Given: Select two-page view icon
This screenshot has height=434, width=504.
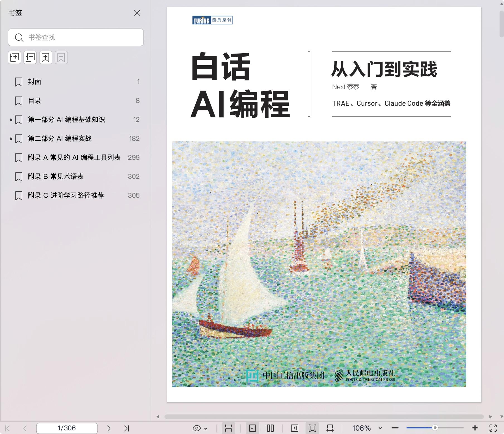Looking at the screenshot, I should click(270, 428).
